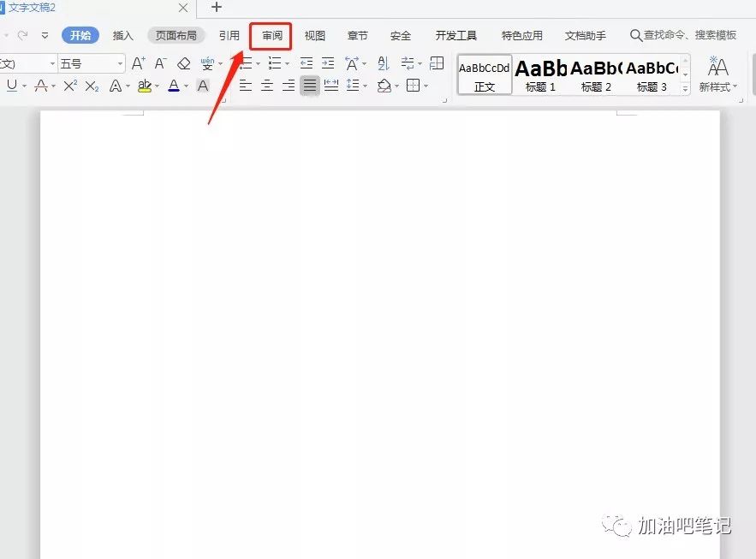Click the borders icon
Screen dimensions: 756x559
(414, 86)
